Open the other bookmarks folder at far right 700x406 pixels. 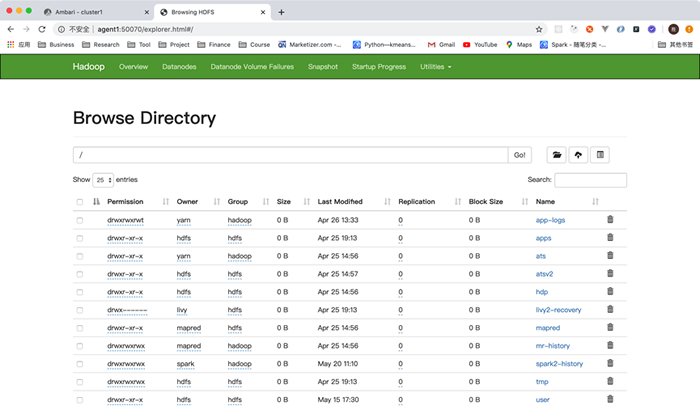(675, 45)
